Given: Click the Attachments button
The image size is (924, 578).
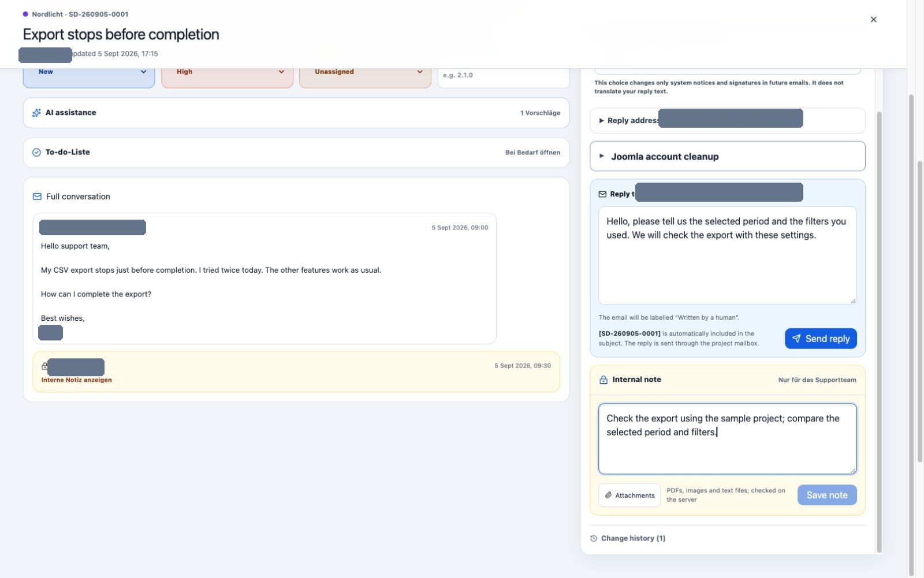Looking at the screenshot, I should [629, 495].
